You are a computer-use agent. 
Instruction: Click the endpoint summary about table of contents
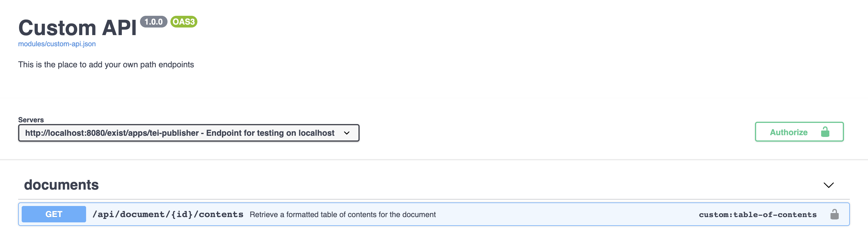[x=343, y=214]
